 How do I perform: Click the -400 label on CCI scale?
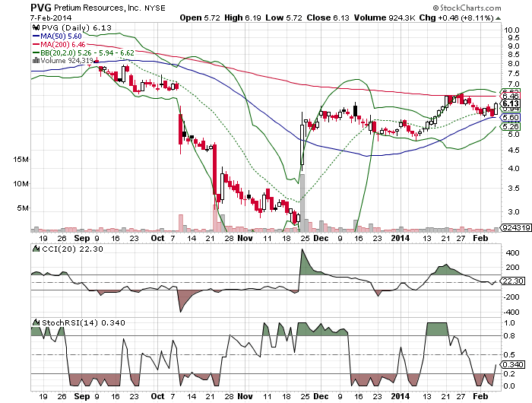[511, 312]
